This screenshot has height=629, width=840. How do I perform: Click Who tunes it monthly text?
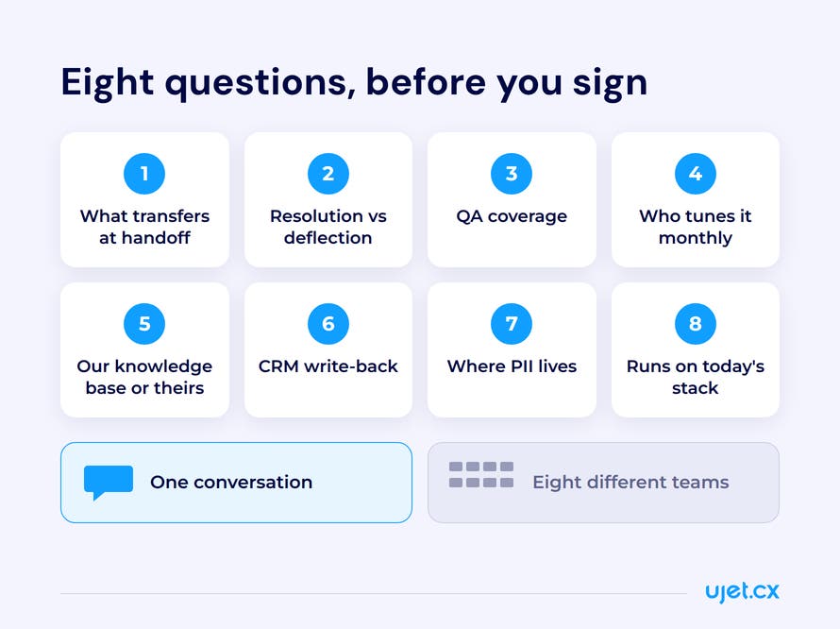696,227
